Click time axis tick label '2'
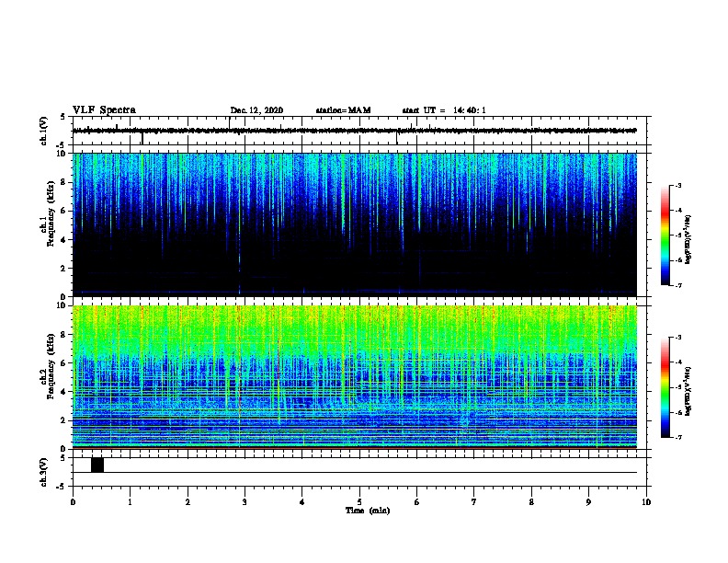Screen dimensions: 728x563 [188, 502]
